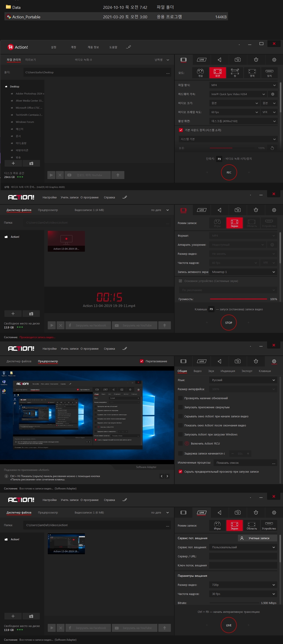The image size is (283, 644).
Task: Open the 날짜별 sort dropdown
Action: pos(162,60)
